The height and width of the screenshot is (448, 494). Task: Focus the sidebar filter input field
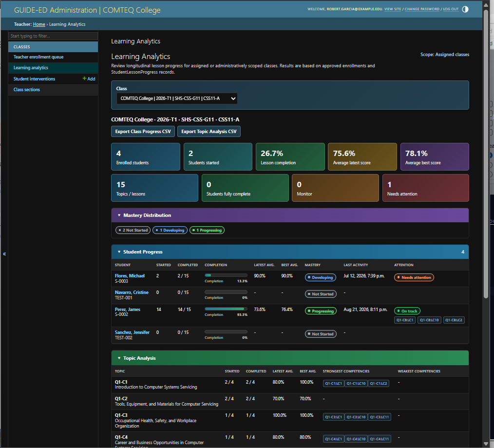coord(53,36)
